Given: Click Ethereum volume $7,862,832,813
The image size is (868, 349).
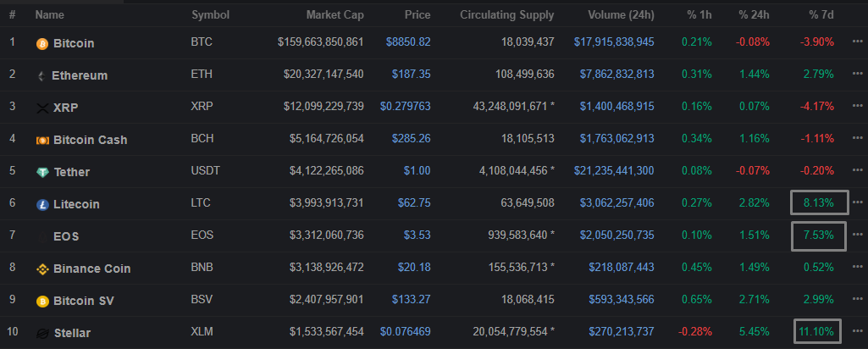Looking at the screenshot, I should click(x=616, y=74).
